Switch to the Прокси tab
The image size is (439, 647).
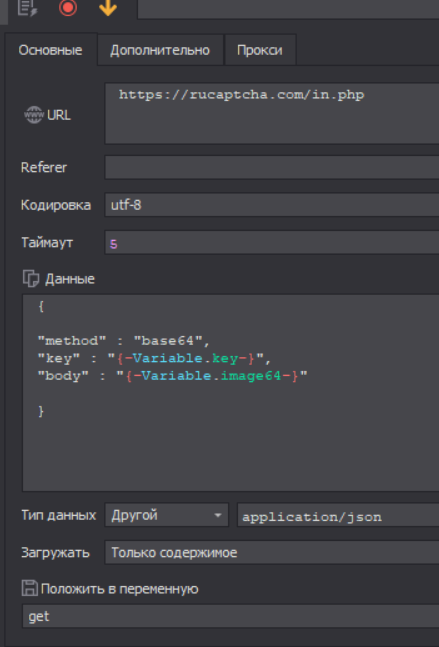coord(260,50)
